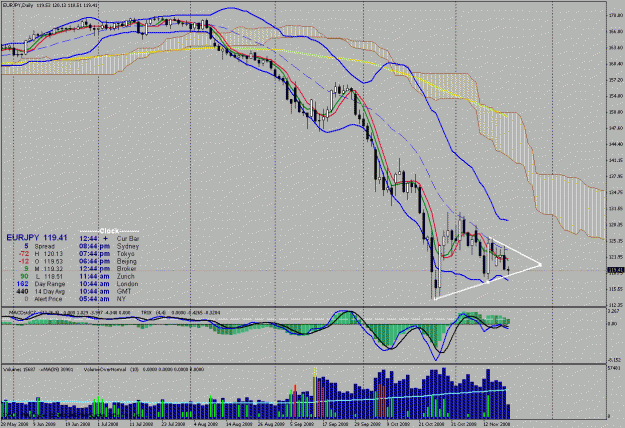
Task: Click the 26 Aug 2008 date label
Action: click(269, 424)
